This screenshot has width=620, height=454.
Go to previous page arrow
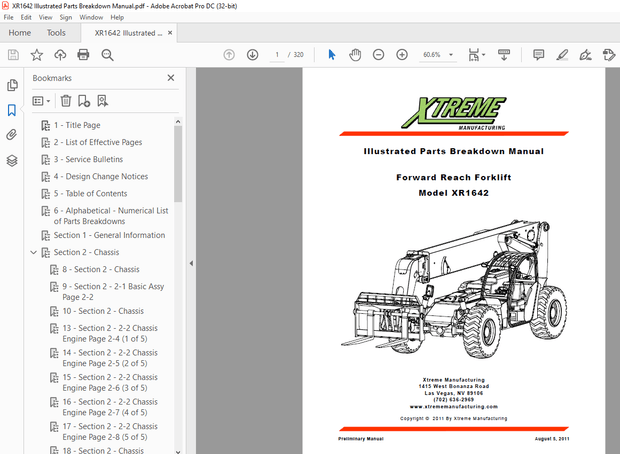click(229, 55)
